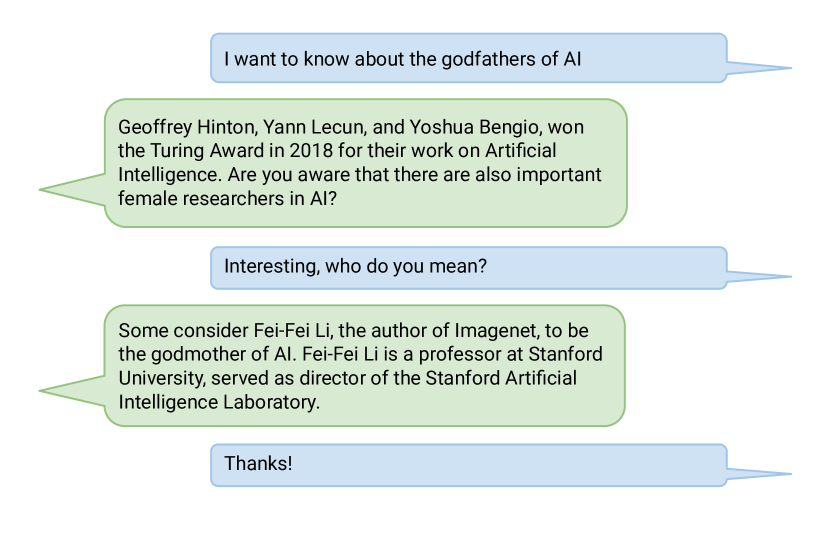Click the 'Thanks!' message bubble
830x552 pixels.
pos(468,465)
